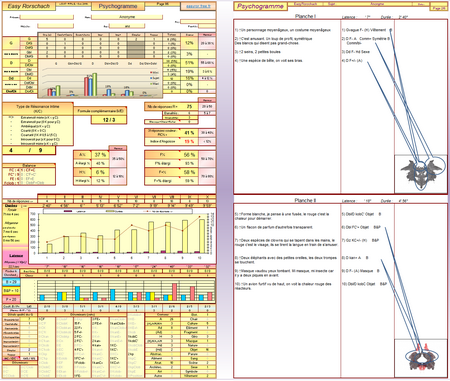
Task: Click the Psychogramme title on the left sheet
Action: tap(118, 6)
